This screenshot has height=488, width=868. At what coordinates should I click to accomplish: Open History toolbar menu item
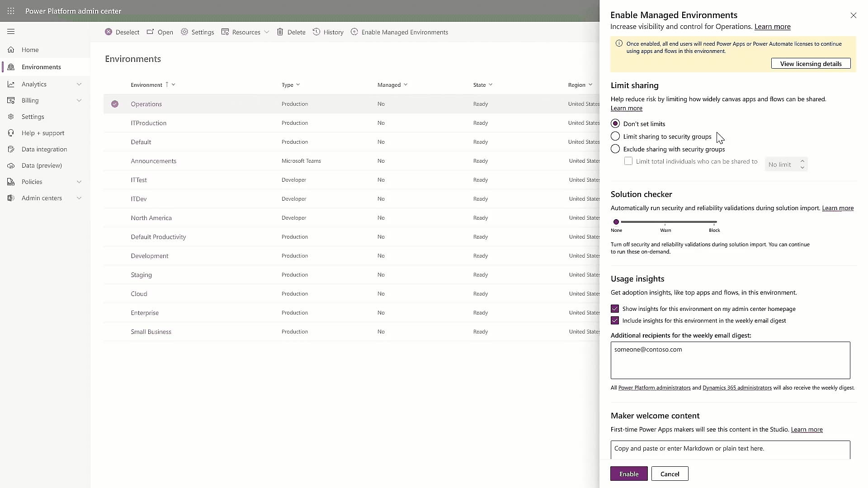click(333, 32)
